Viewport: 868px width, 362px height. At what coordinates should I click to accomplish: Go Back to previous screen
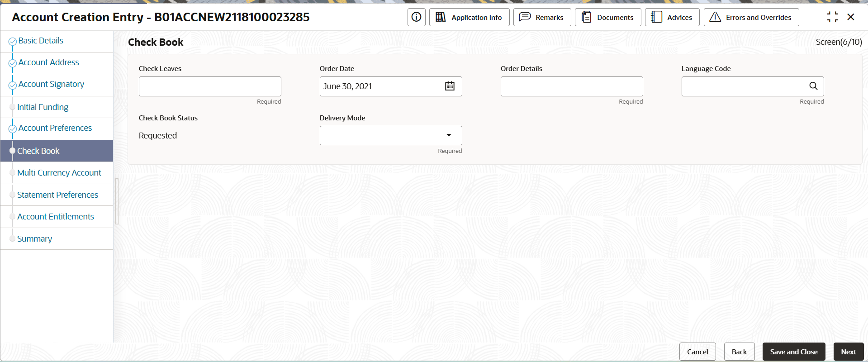click(739, 352)
